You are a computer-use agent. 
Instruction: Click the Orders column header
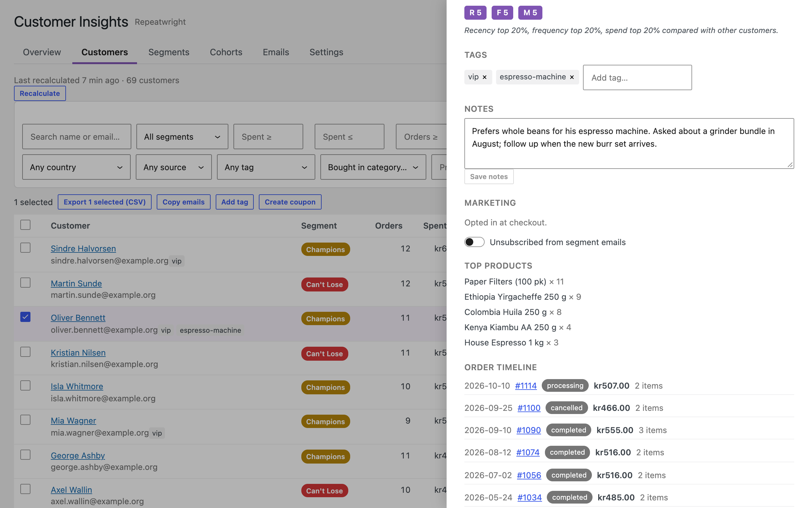(388, 225)
